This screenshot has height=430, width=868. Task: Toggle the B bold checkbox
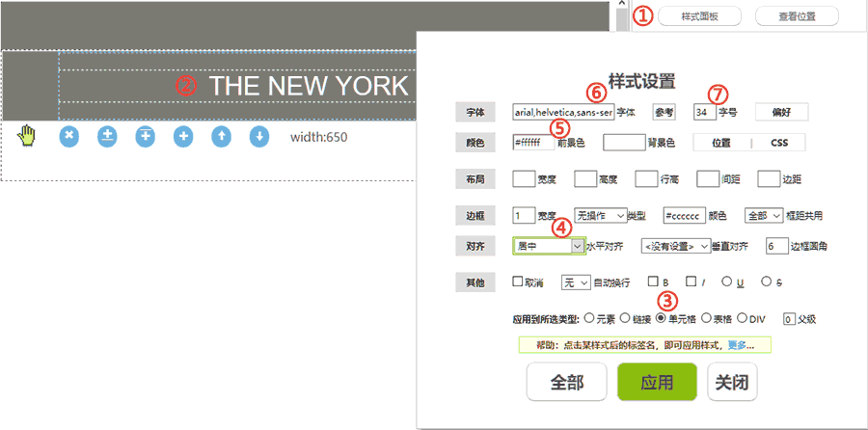tap(653, 282)
